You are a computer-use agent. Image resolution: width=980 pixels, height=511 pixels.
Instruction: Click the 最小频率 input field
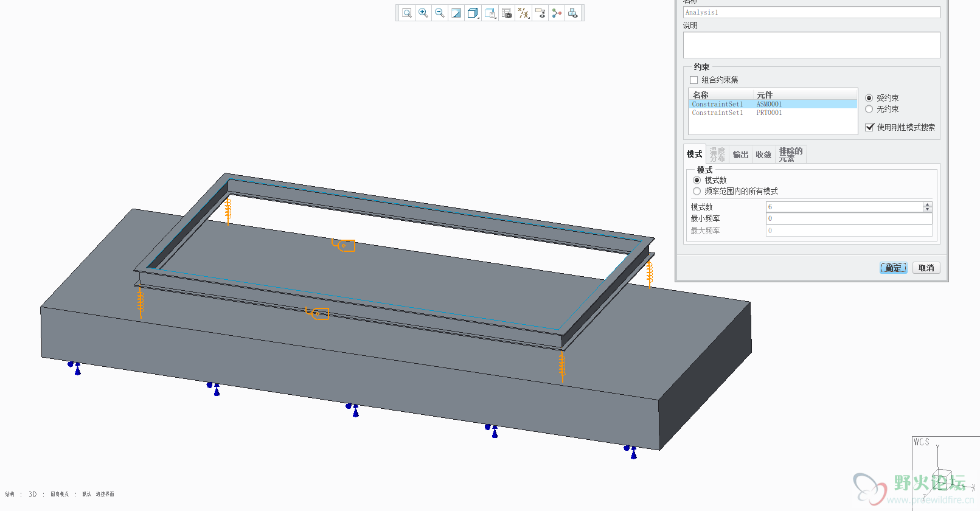pyautogui.click(x=849, y=218)
